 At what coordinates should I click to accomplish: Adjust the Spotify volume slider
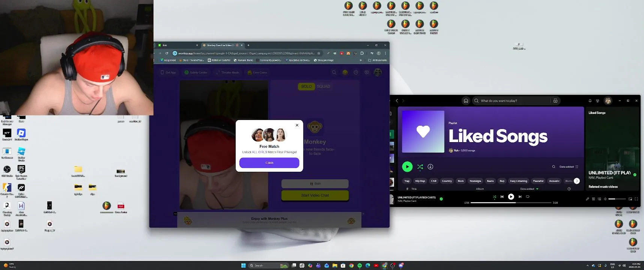pyautogui.click(x=617, y=199)
